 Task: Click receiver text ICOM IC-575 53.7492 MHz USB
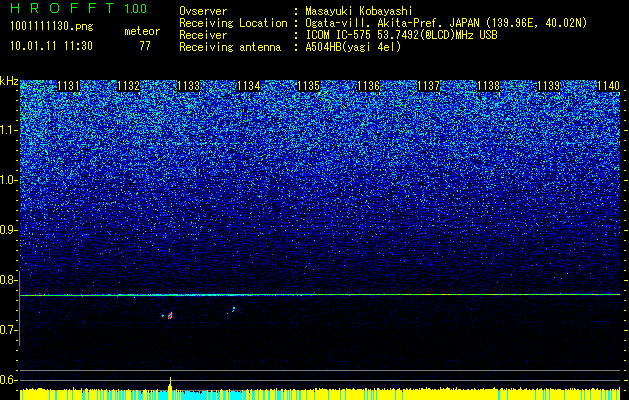(x=401, y=35)
